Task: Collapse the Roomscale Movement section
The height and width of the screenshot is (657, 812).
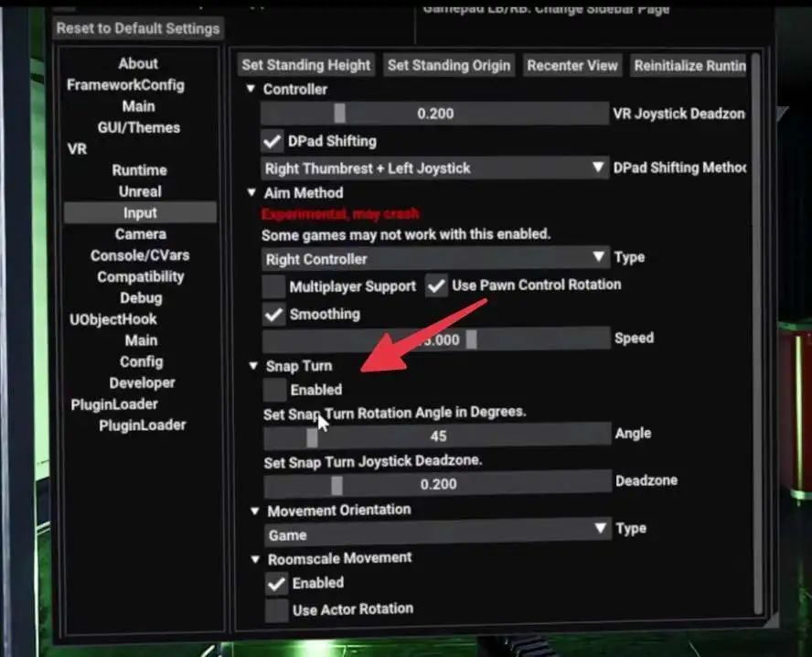Action: pyautogui.click(x=256, y=558)
